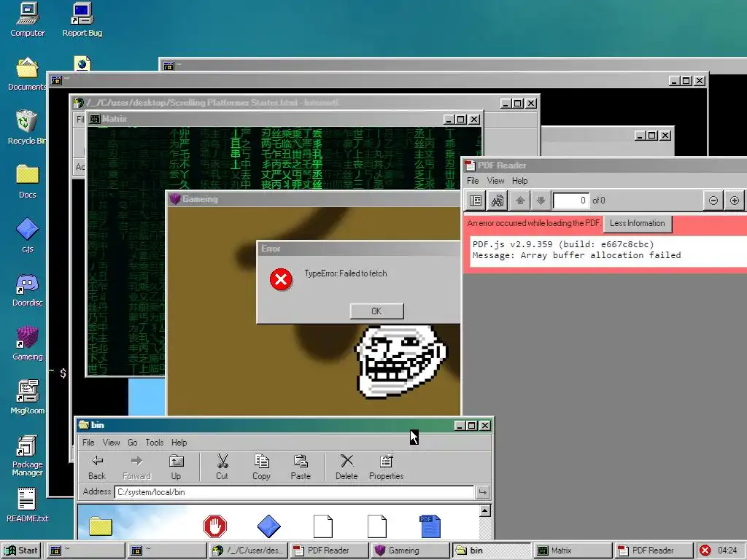The height and width of the screenshot is (560, 747).
Task: Switch to /_/C/user/des... taskbar item
Action: click(x=248, y=551)
